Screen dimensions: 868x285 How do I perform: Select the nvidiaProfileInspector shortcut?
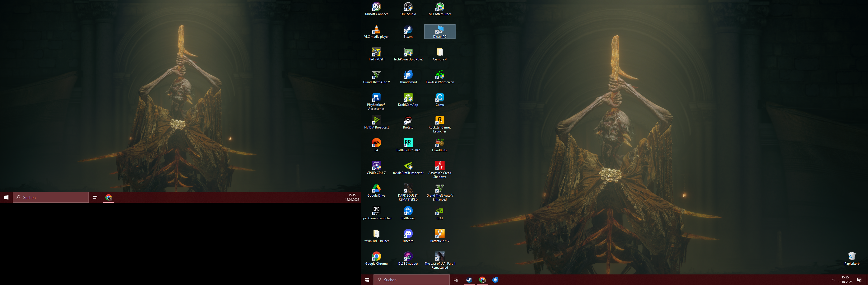(x=408, y=166)
